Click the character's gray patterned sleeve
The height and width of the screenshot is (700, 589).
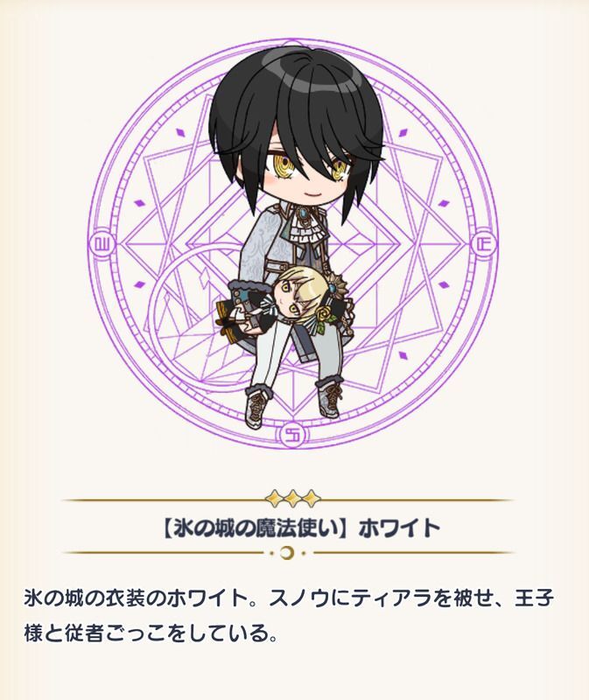coord(256,250)
